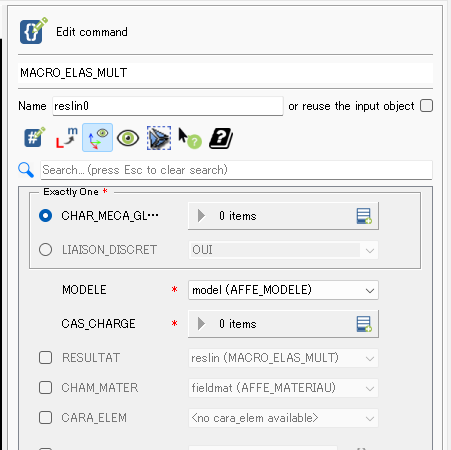
Task: Expand the CAS_CHARGE items triangle
Action: pos(201,324)
